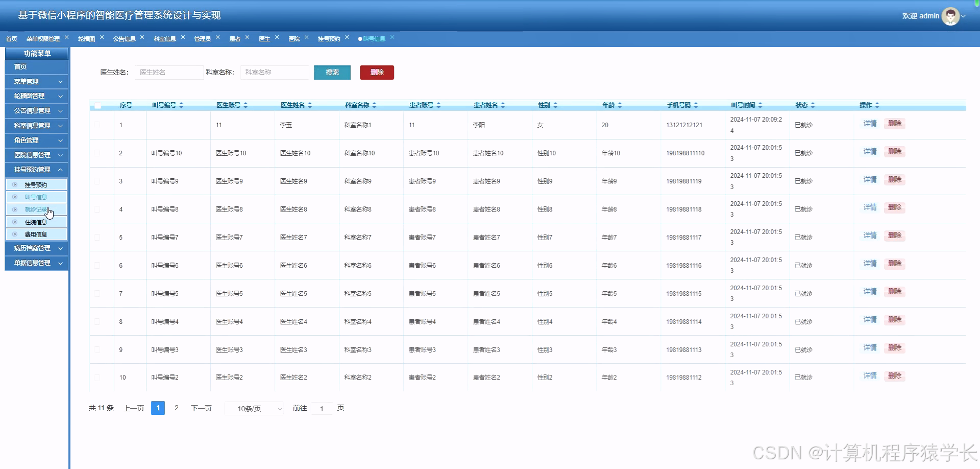This screenshot has height=469, width=980.
Task: Open the 10条/页 page size dropdown
Action: pyautogui.click(x=254, y=408)
